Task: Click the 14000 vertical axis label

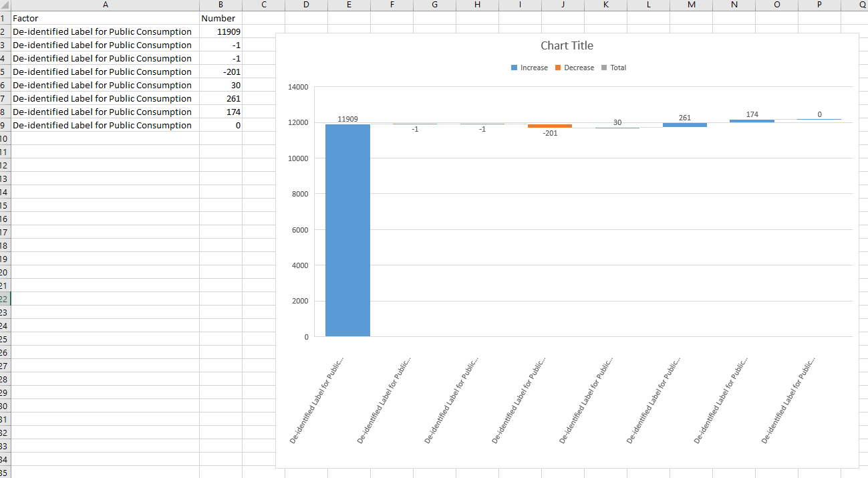Action: [298, 87]
